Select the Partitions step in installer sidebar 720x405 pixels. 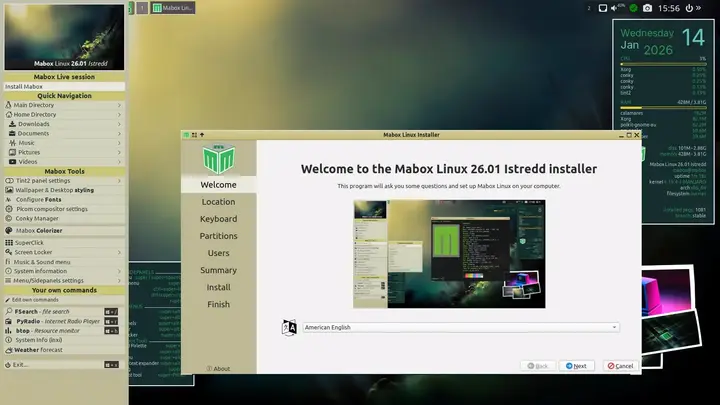[218, 236]
